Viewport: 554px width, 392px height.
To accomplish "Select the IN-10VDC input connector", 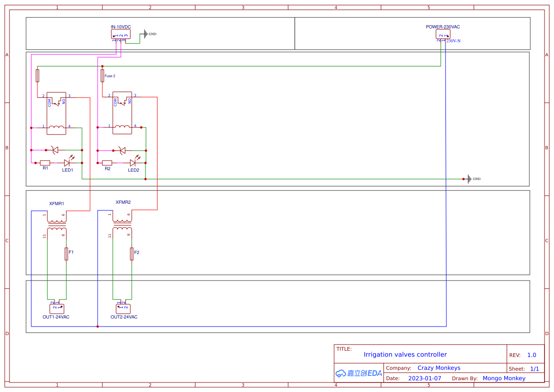I will 120,34.
